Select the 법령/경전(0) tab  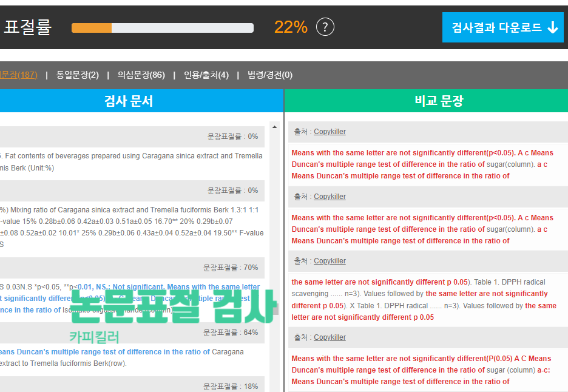pyautogui.click(x=270, y=75)
